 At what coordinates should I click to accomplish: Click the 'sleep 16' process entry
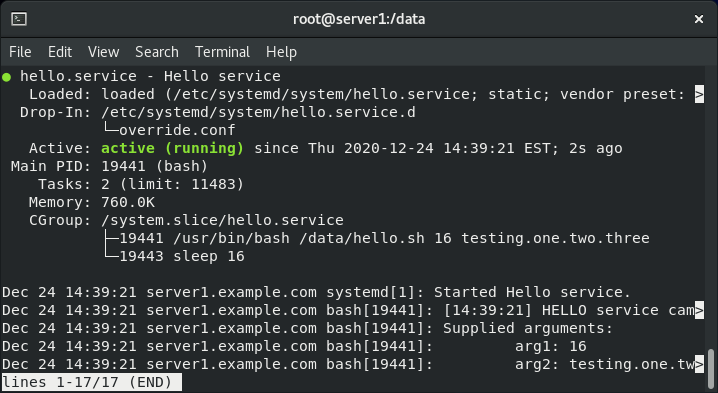(209, 256)
